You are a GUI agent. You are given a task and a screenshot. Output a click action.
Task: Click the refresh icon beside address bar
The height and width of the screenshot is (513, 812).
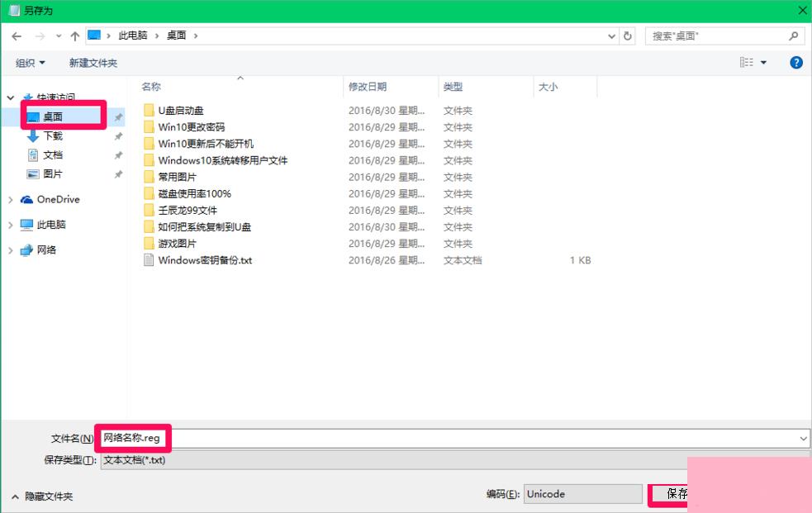pyautogui.click(x=624, y=35)
